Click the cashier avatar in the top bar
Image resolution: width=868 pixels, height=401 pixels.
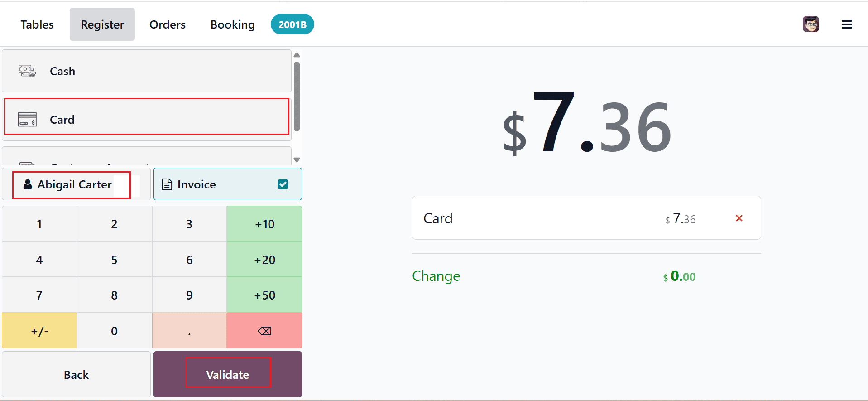pos(810,24)
